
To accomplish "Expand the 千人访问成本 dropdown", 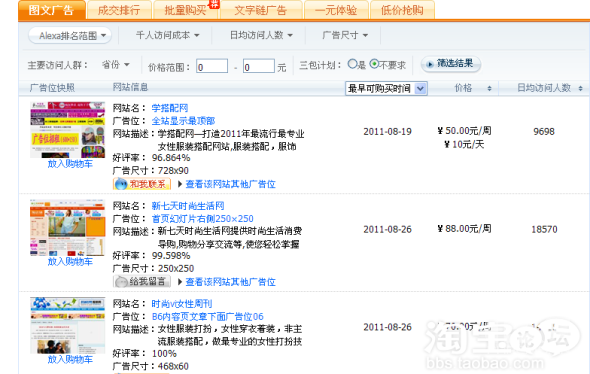I will [167, 35].
